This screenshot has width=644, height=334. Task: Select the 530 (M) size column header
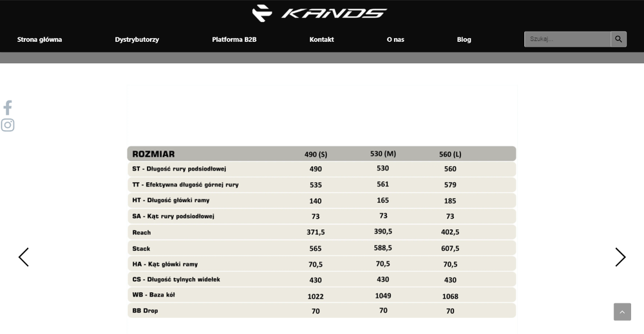pos(383,154)
